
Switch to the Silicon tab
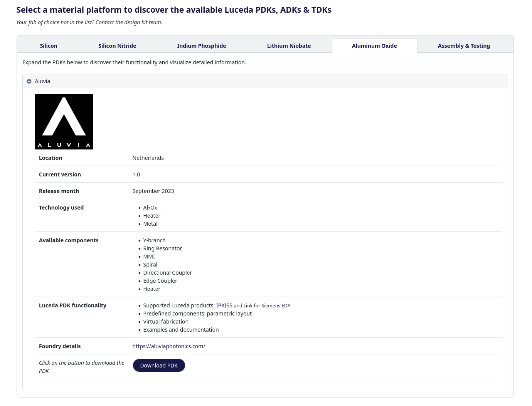tap(49, 46)
